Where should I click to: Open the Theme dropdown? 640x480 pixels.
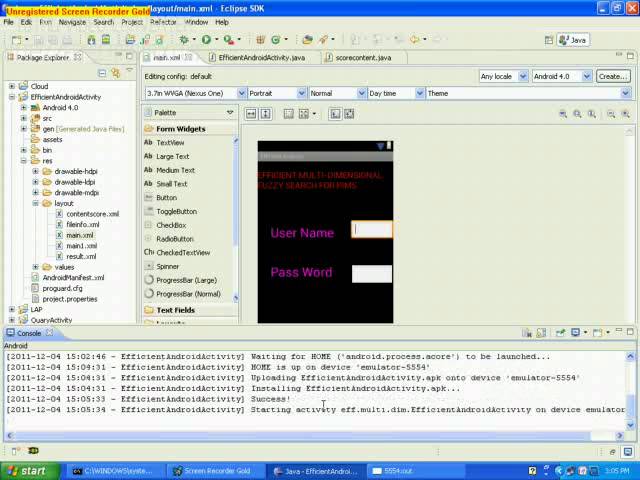point(528,93)
